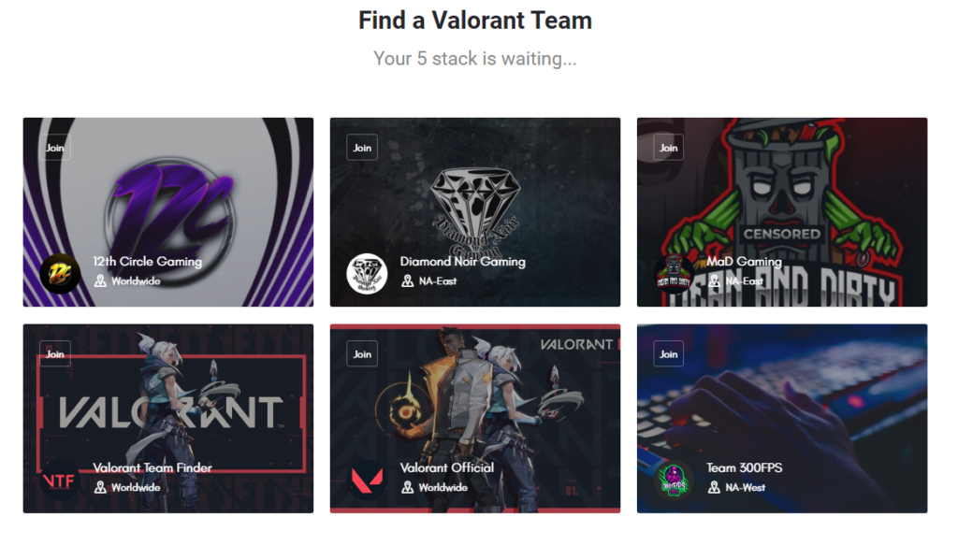958x560 pixels.
Task: Join the MaD Gaming team
Action: coord(668,148)
